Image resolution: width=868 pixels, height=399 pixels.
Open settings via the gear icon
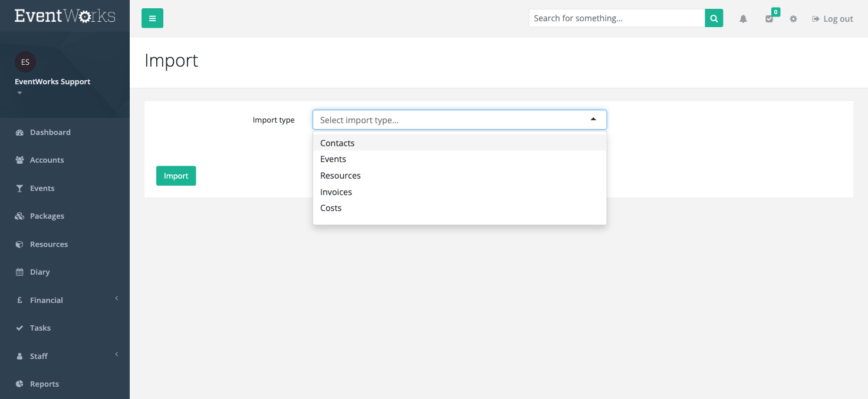coord(793,19)
